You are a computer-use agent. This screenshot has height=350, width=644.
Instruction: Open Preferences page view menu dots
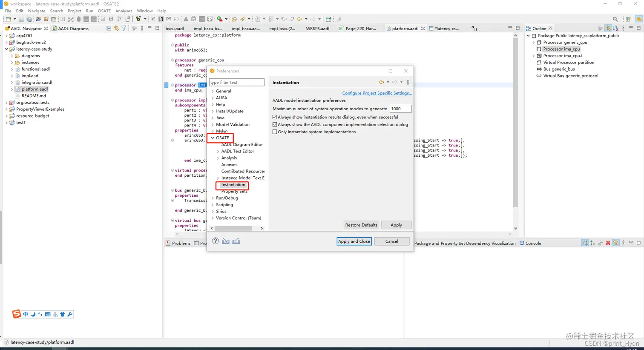pyautogui.click(x=408, y=82)
